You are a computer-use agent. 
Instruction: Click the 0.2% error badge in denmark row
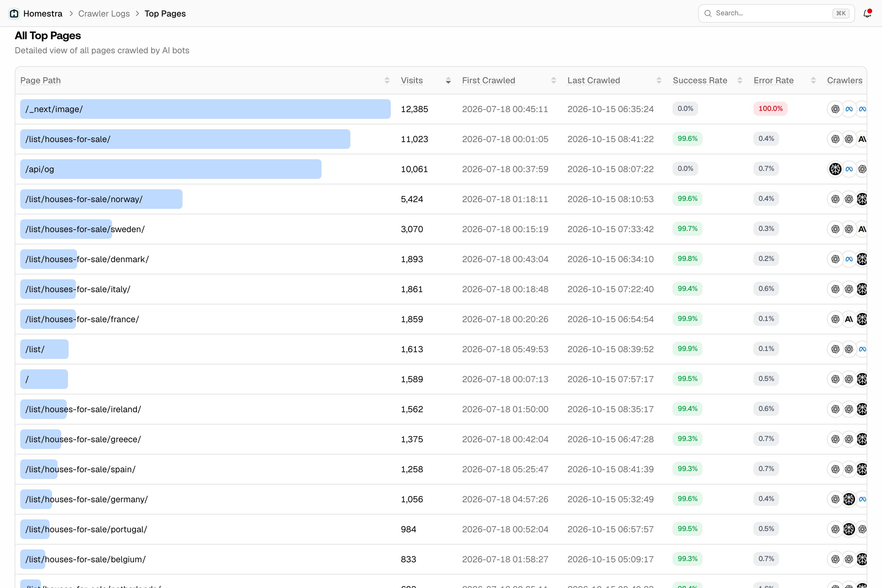(x=766, y=259)
